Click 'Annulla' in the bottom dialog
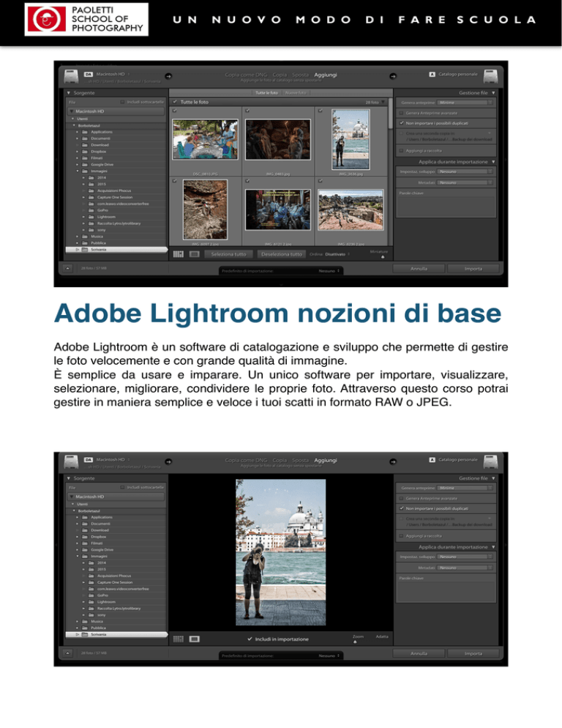 [x=419, y=653]
